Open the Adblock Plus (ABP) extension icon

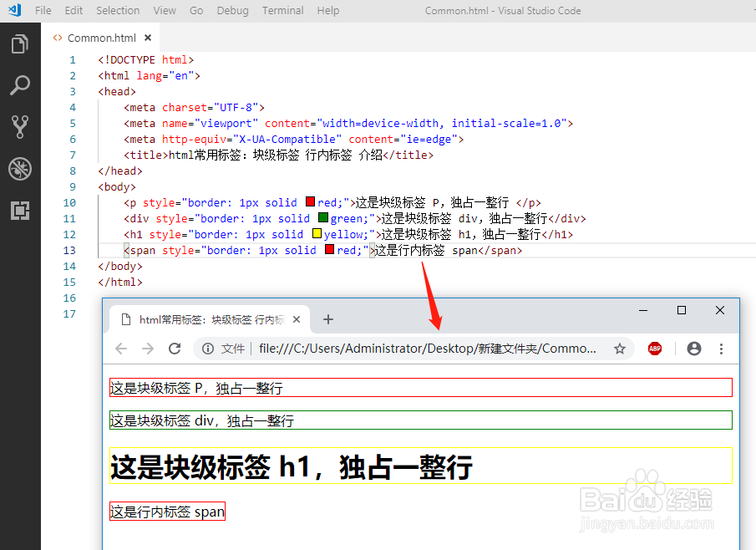pyautogui.click(x=655, y=349)
